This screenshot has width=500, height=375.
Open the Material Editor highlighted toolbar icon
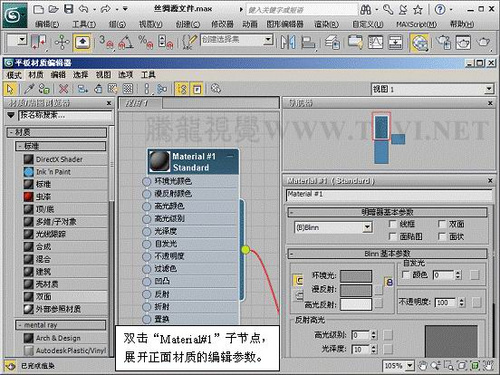[420, 43]
